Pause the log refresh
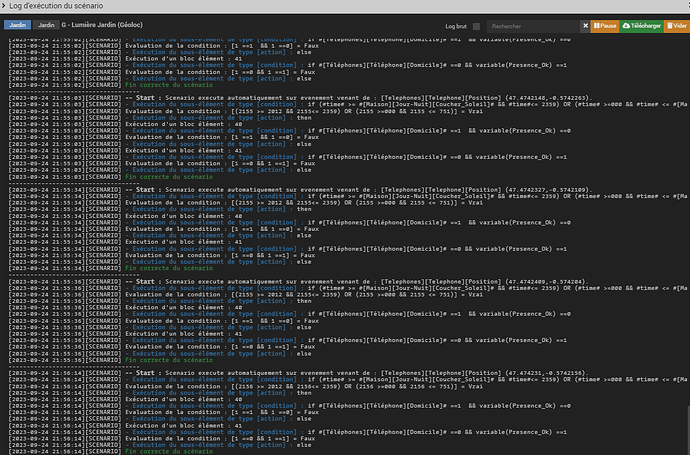 coord(605,26)
